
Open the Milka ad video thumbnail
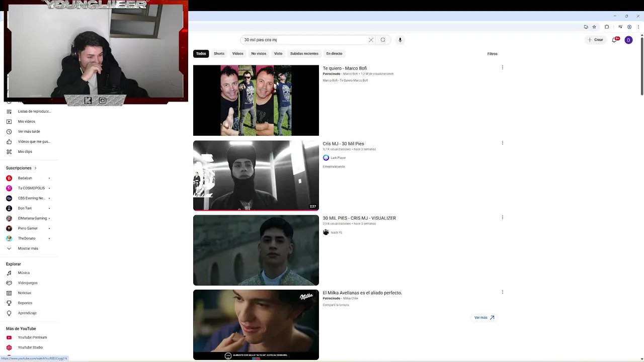point(256,325)
